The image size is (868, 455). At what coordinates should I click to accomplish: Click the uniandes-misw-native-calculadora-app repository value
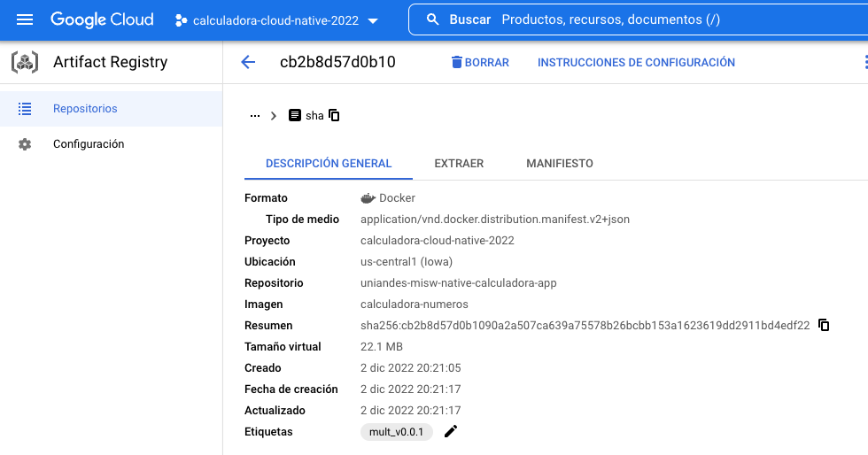(459, 283)
